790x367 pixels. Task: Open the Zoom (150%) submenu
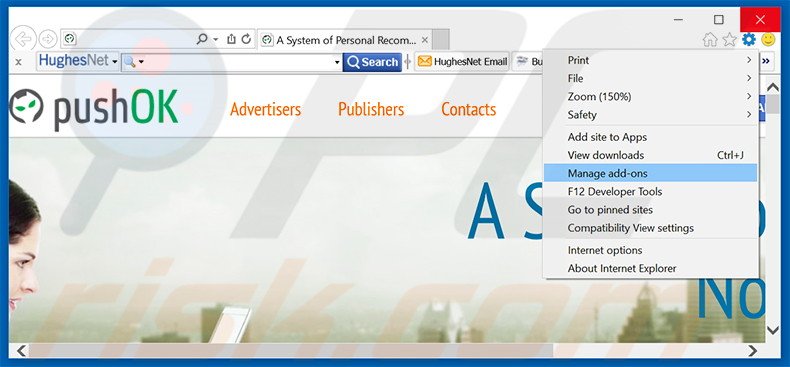point(650,96)
